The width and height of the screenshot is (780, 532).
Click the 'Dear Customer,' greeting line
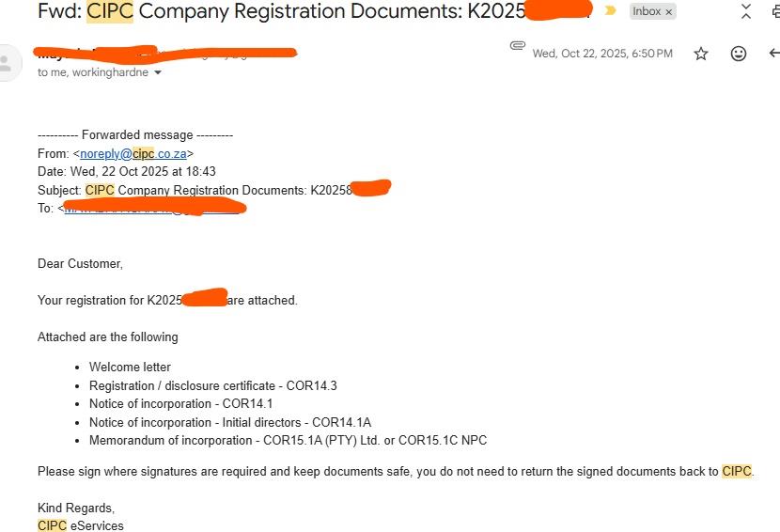click(x=80, y=263)
